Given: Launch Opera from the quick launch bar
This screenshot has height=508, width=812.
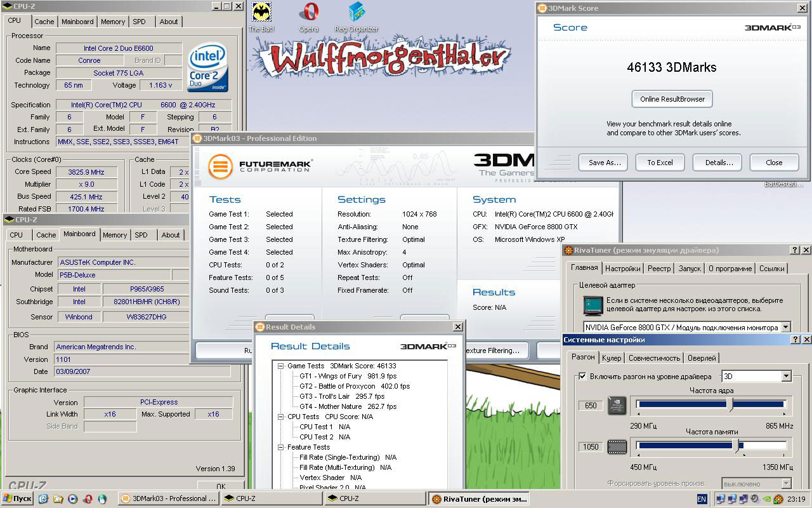Looking at the screenshot, I should pos(87,499).
